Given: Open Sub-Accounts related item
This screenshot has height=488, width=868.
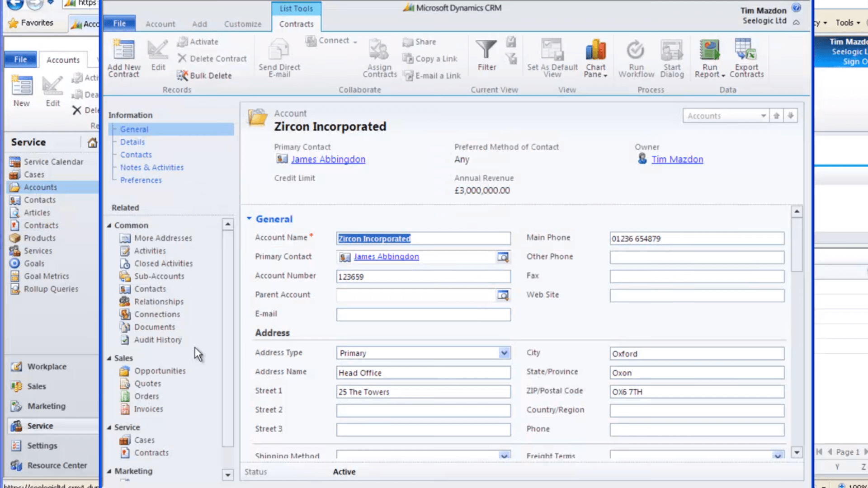Looking at the screenshot, I should [152, 276].
